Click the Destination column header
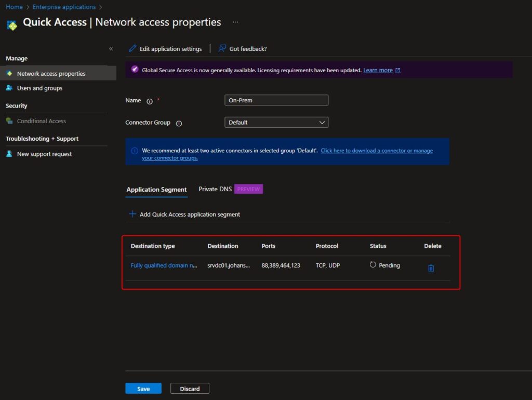532x400 pixels. (222, 246)
